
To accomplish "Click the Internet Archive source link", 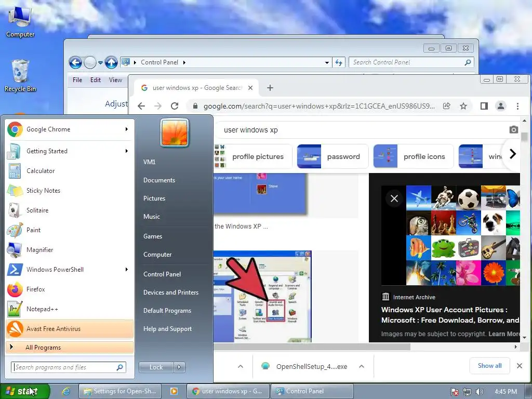I will click(408, 297).
